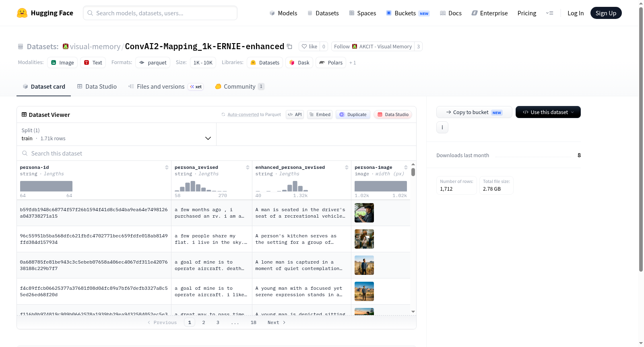Select the 1K - 10K size tag
The width and height of the screenshot is (644, 347).
point(203,62)
